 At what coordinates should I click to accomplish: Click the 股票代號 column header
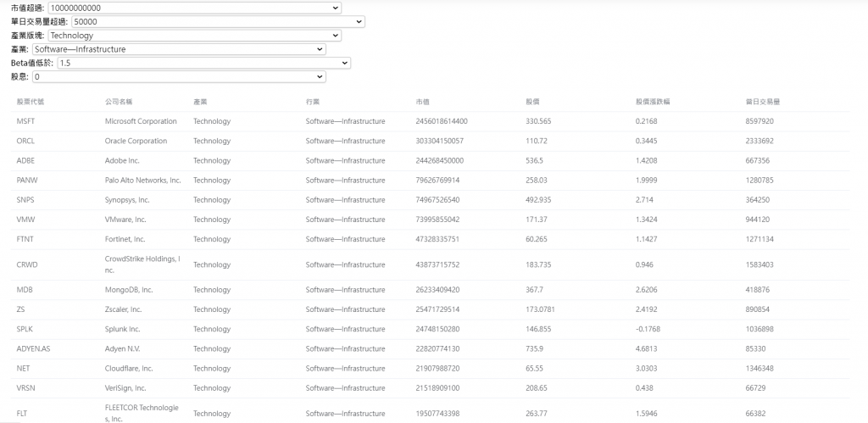coord(31,102)
